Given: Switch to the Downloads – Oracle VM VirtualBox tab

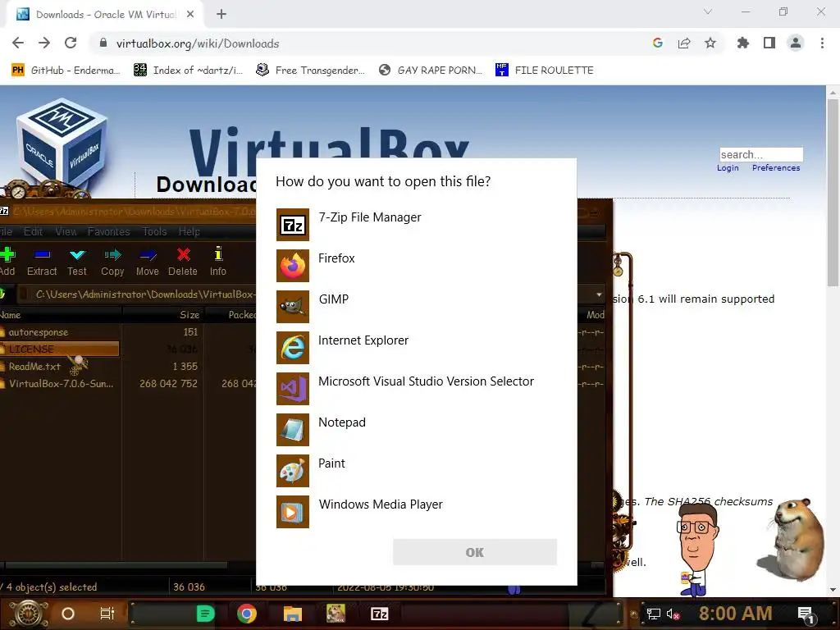Looking at the screenshot, I should 105,15.
